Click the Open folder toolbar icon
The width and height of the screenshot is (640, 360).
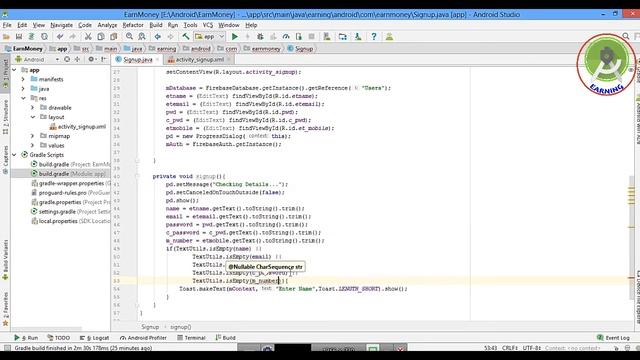click(x=6, y=37)
